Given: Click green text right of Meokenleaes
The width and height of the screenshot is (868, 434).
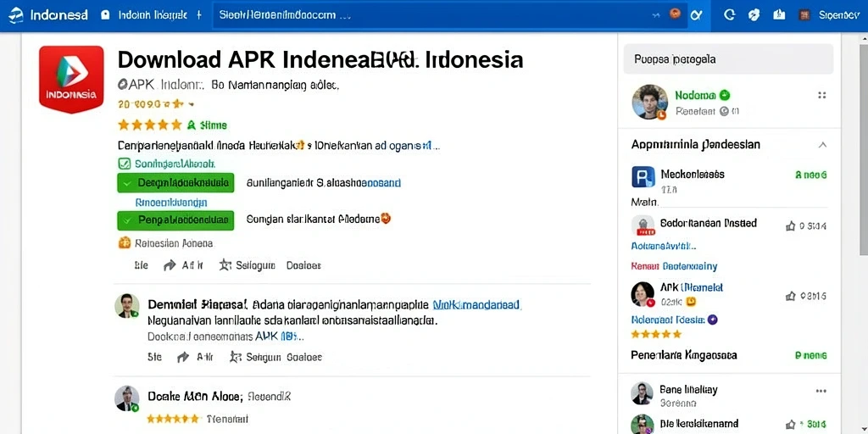Looking at the screenshot, I should coord(810,175).
